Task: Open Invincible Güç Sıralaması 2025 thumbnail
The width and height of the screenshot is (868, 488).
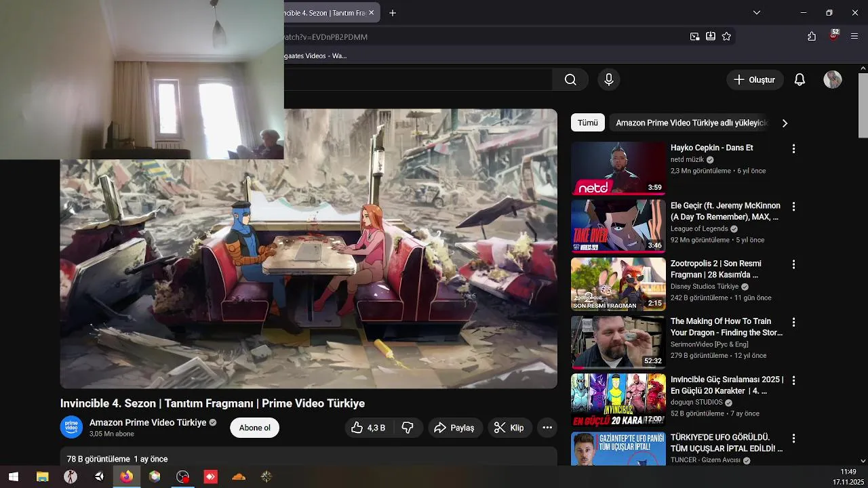Action: pos(618,400)
